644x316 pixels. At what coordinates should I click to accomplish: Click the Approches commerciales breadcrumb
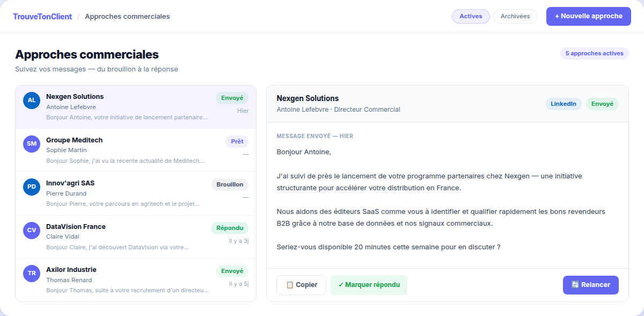point(127,17)
